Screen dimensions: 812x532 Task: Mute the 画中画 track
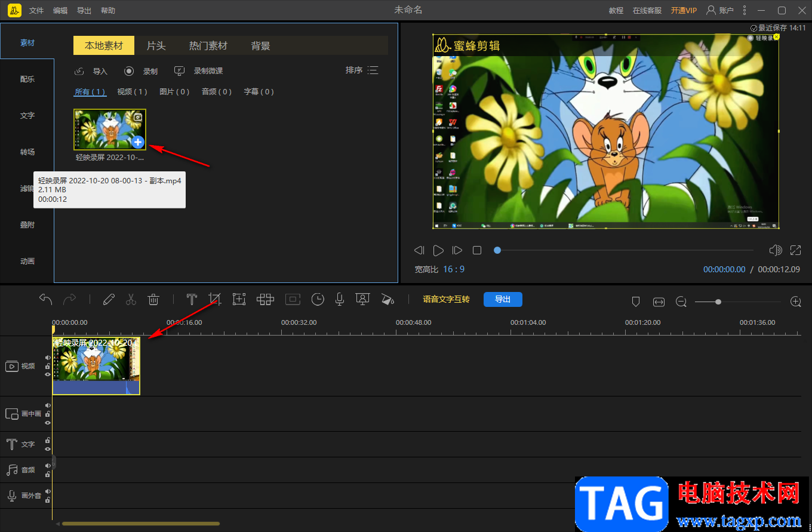(48, 405)
